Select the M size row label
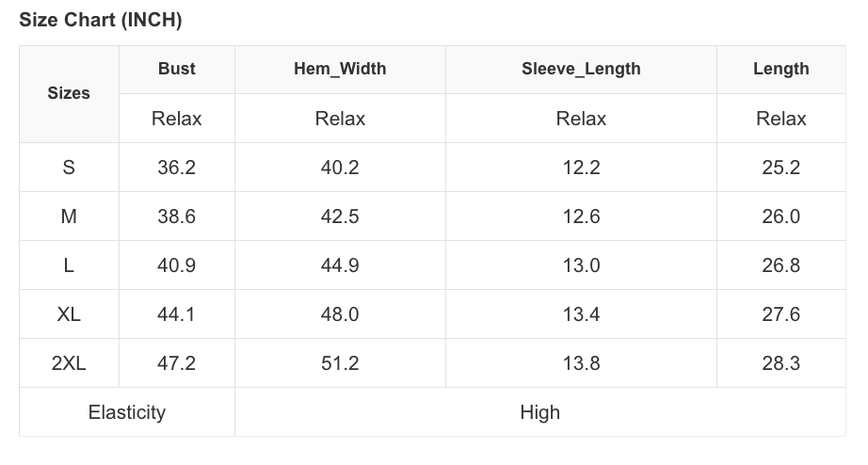Viewport: 868px width, 465px height. click(69, 216)
